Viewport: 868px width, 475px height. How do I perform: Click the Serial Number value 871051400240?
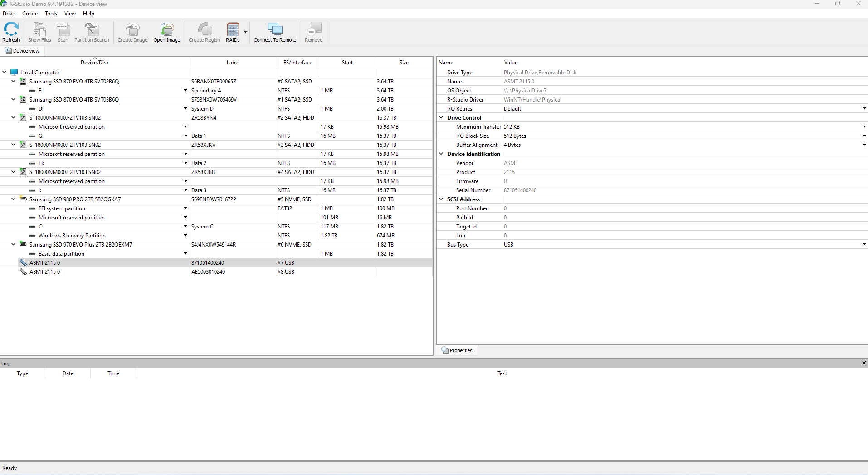coord(520,190)
